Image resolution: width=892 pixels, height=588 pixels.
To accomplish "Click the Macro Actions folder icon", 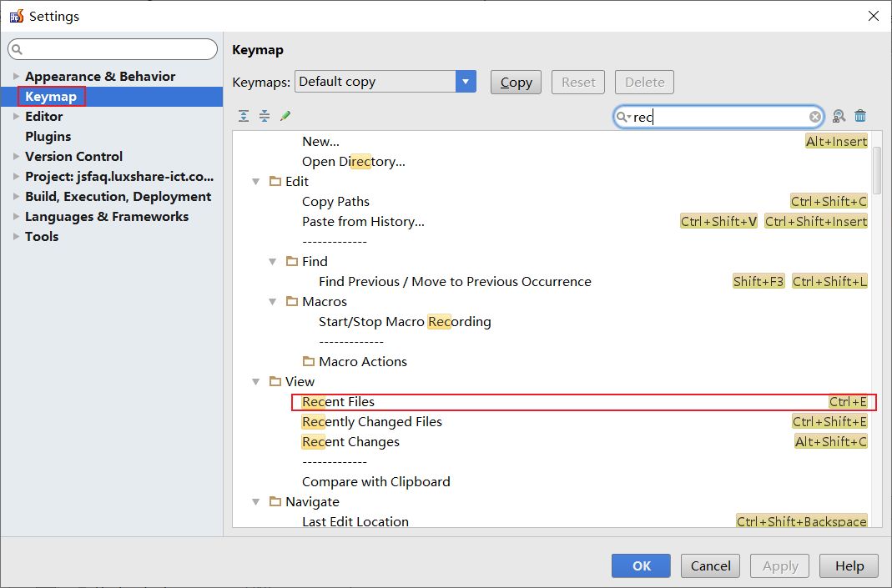I will click(x=309, y=361).
